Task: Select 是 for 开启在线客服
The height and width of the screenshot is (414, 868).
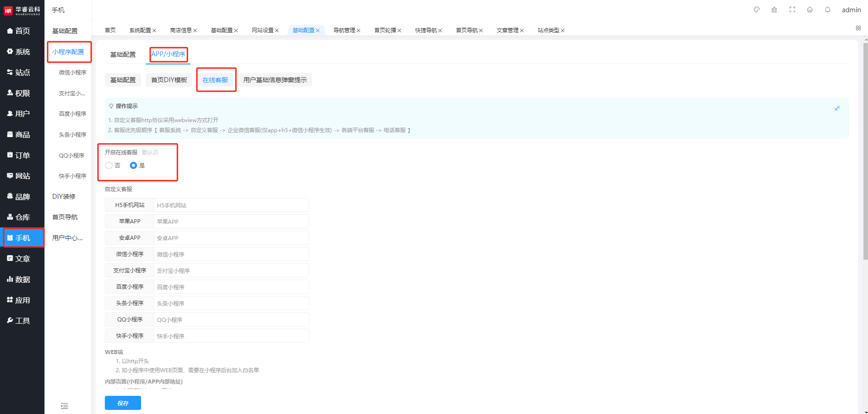Action: pyautogui.click(x=133, y=166)
